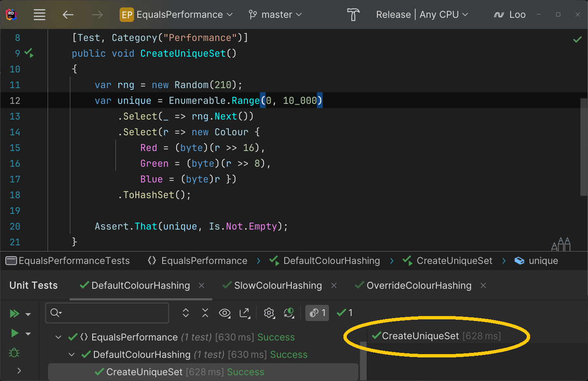Collapse all test tree nodes

pos(205,313)
